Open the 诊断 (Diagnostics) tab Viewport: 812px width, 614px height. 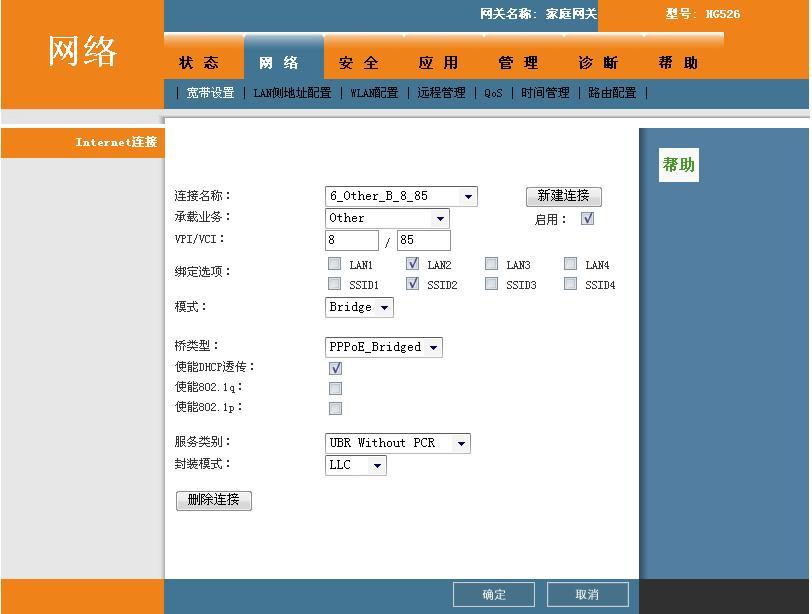(x=599, y=63)
